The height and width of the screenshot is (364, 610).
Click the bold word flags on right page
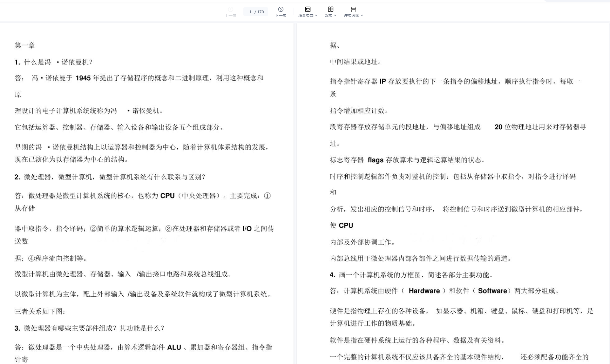coord(375,160)
